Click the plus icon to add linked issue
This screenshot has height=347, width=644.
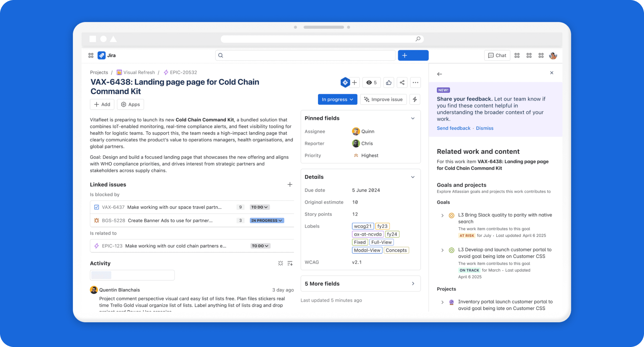pos(290,185)
